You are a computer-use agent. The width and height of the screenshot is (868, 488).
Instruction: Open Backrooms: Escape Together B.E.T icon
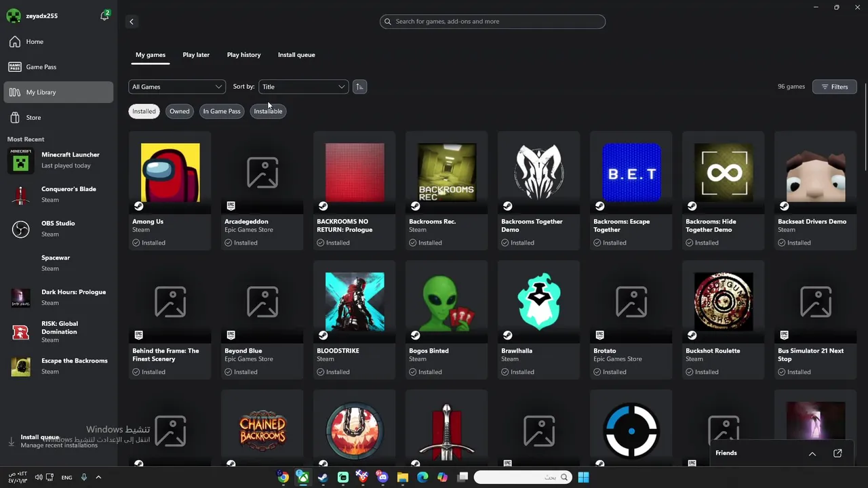631,173
